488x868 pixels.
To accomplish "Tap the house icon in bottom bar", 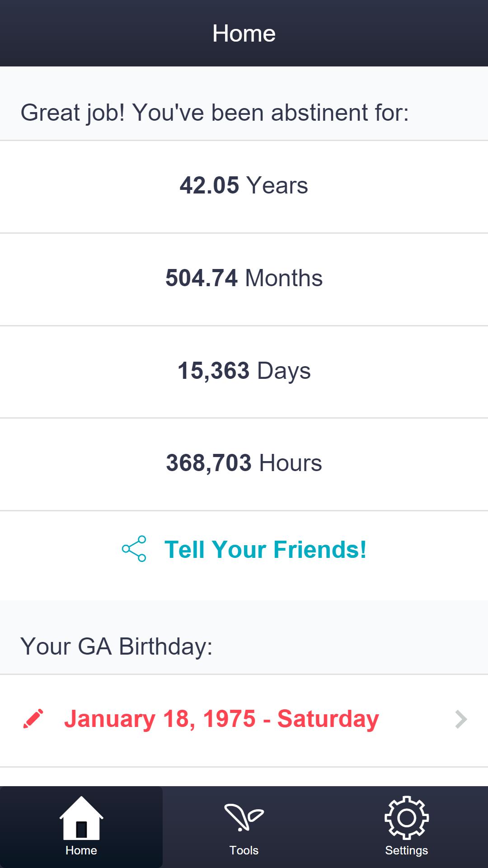I will [81, 818].
